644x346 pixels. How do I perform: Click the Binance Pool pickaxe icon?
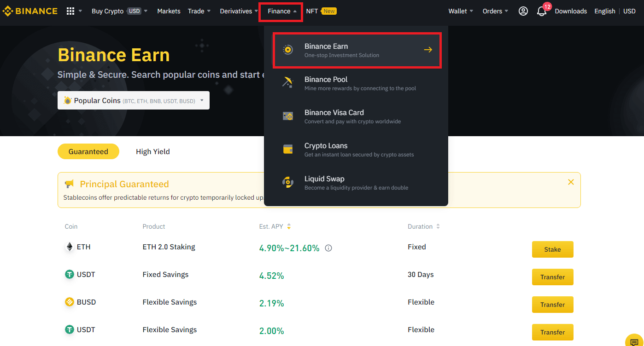tap(288, 83)
